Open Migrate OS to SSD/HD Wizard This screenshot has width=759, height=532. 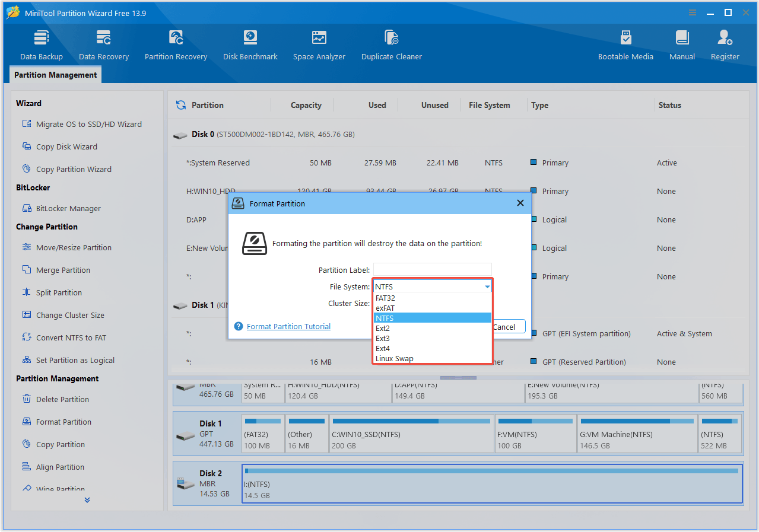[x=82, y=124]
